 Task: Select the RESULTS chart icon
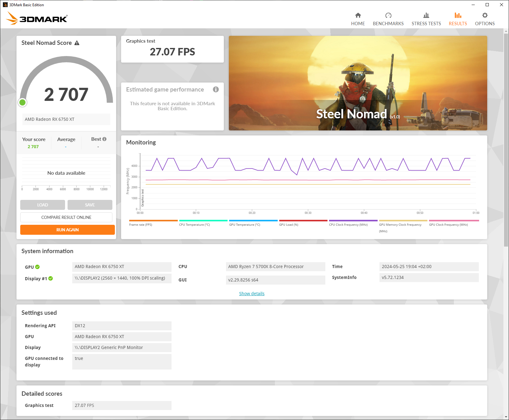click(458, 15)
